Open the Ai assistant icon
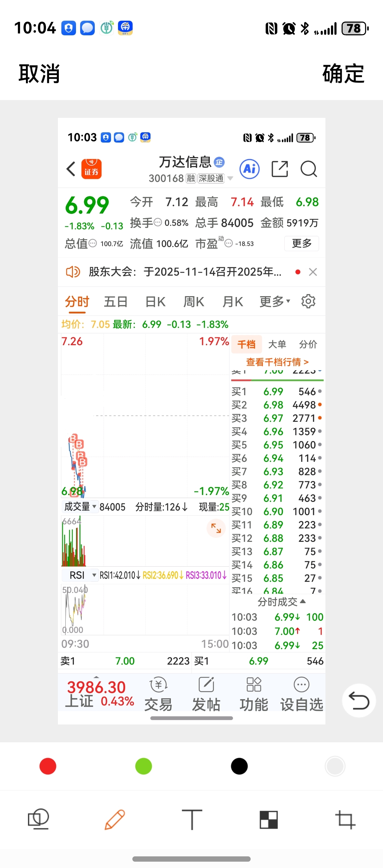Screen dimensions: 383x868 coord(249,169)
